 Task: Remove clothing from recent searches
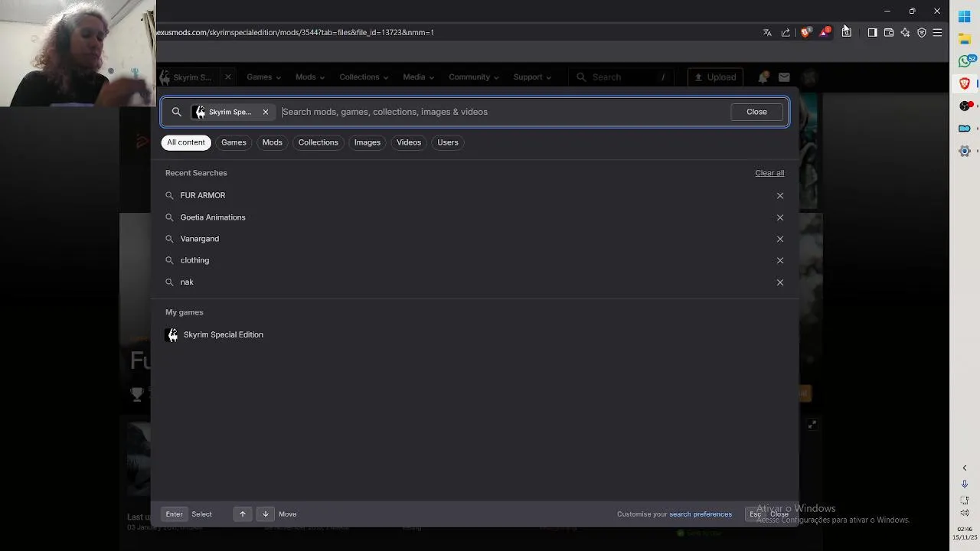coord(780,260)
